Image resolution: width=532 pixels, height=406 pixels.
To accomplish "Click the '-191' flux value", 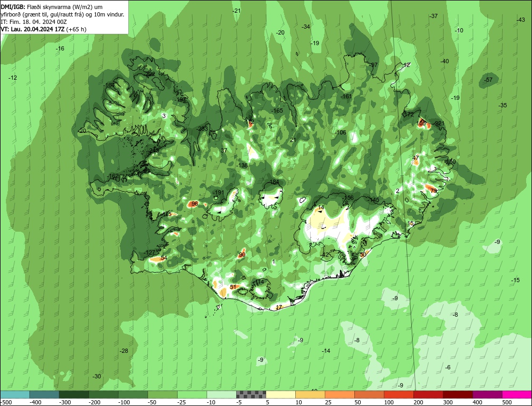I will pos(219,192).
